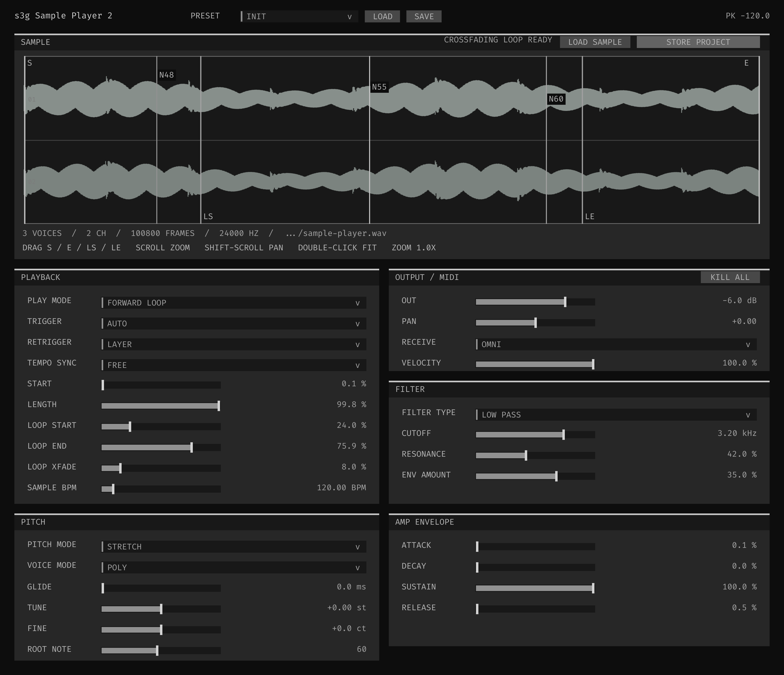Click the S start marker in waveform
This screenshot has width=784, height=675.
(x=30, y=63)
